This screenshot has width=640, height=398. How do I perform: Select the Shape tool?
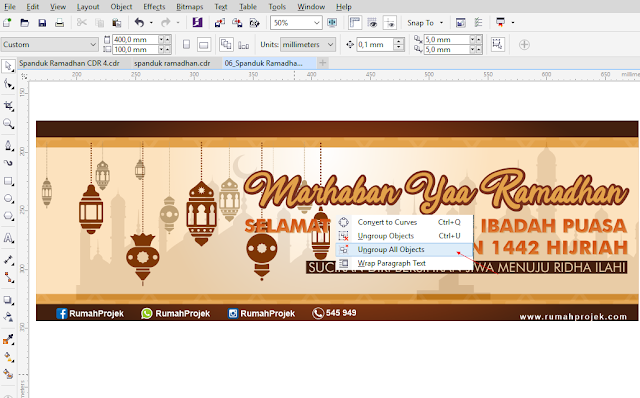[x=8, y=84]
